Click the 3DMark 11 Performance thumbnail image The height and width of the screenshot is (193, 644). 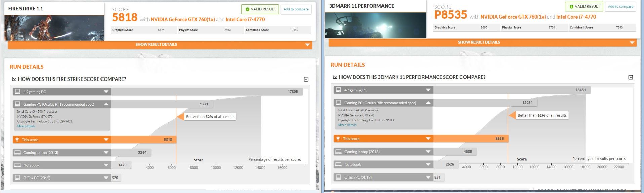(376, 25)
